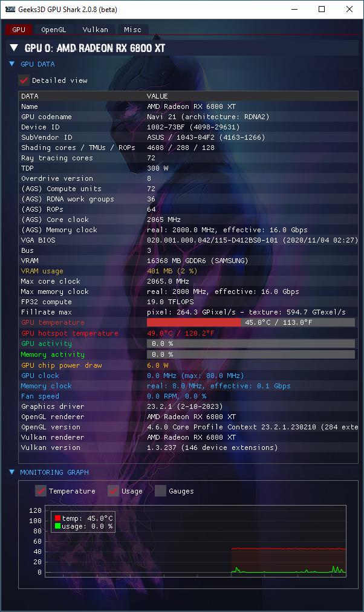Image resolution: width=364 pixels, height=612 pixels.
Task: Select the Graphics driver 23.2.1 value
Action: point(184,406)
